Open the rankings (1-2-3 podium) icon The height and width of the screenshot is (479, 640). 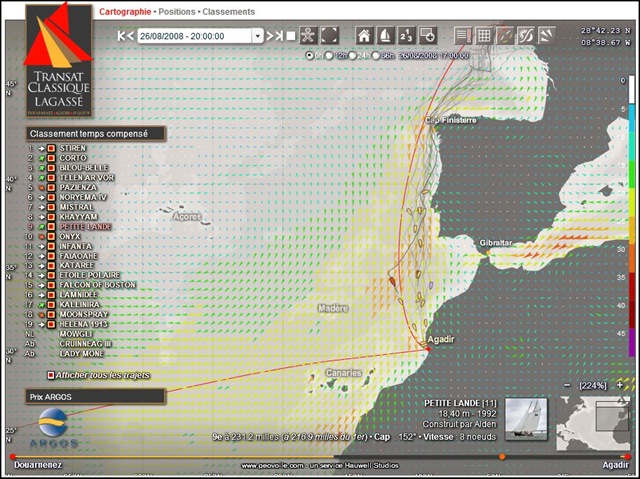(407, 35)
